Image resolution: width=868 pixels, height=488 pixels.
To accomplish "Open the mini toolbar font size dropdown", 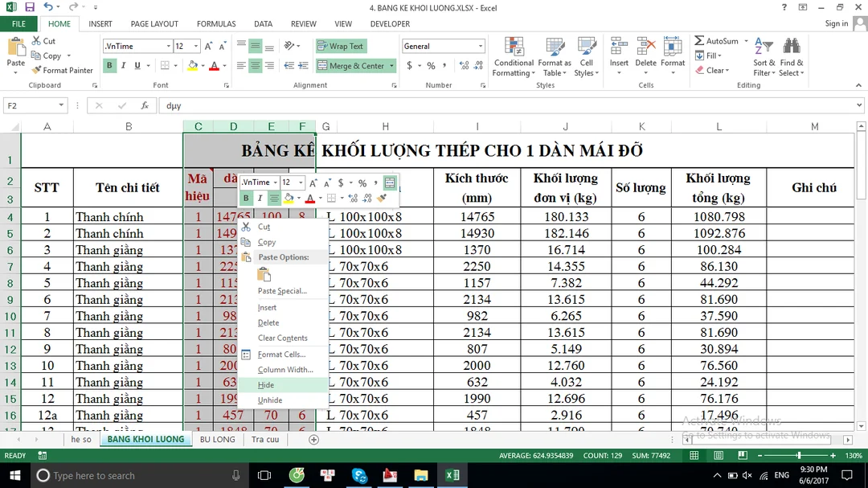I will (301, 182).
